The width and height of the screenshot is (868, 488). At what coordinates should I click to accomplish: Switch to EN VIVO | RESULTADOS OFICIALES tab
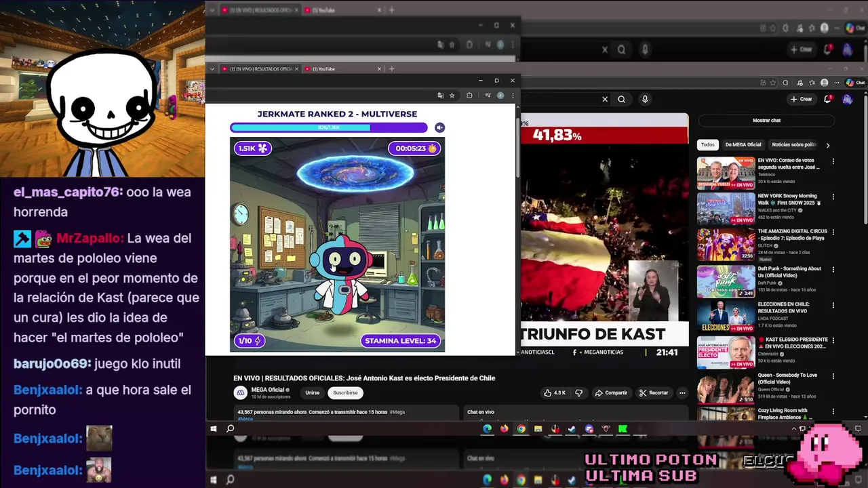260,68
